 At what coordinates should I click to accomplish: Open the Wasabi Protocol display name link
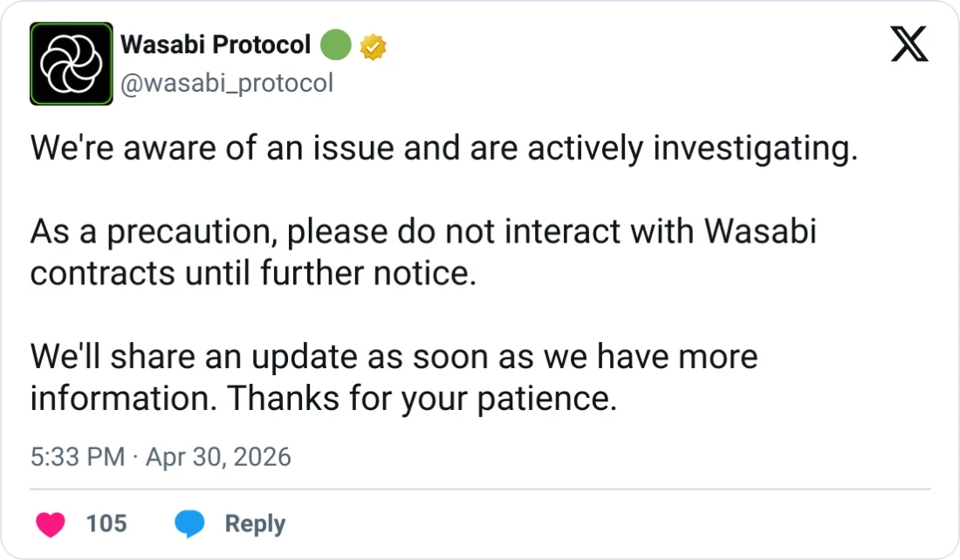pyautogui.click(x=216, y=44)
